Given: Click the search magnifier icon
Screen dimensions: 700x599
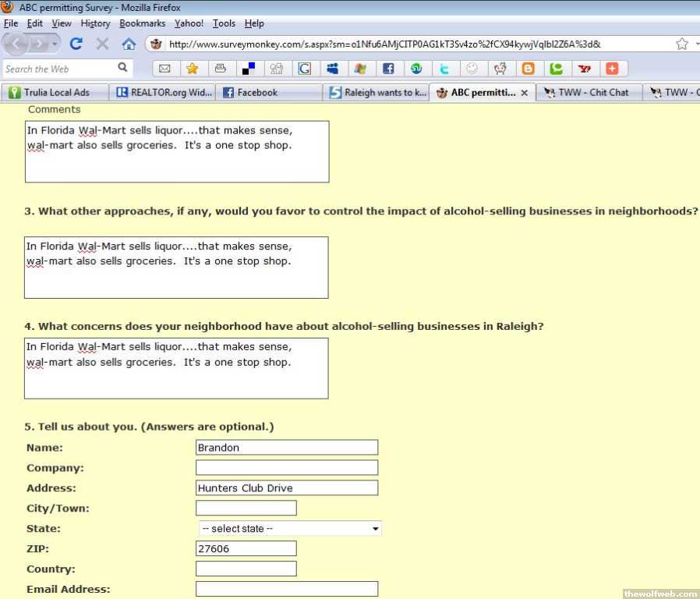Looking at the screenshot, I should click(122, 68).
